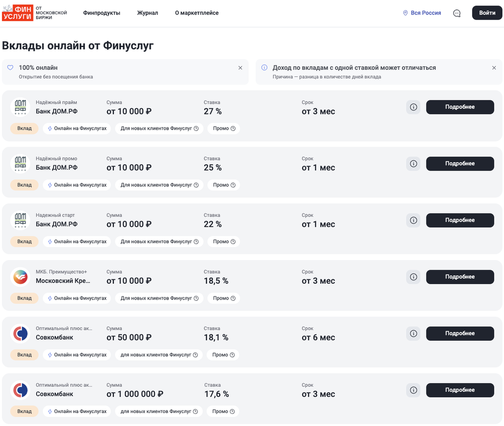Click the heart icon beside 100% онлайн
The height and width of the screenshot is (426, 504).
tap(10, 68)
